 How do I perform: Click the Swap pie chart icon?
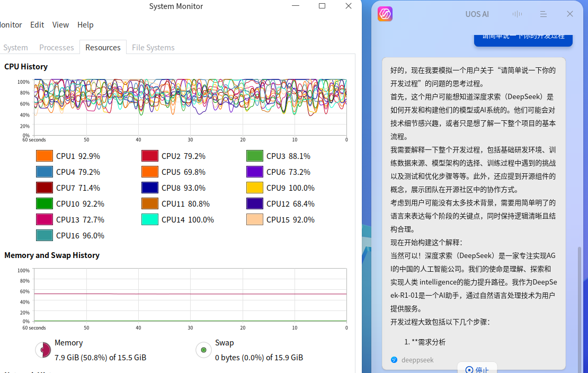click(203, 350)
